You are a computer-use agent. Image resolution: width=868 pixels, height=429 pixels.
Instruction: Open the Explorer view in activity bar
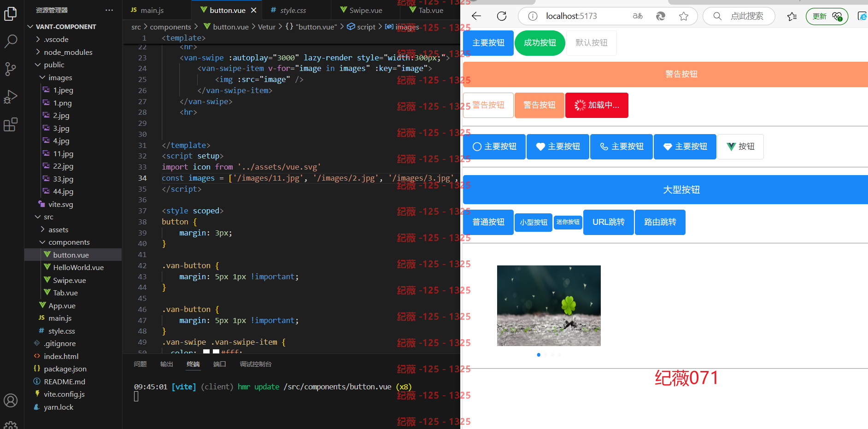(x=10, y=14)
